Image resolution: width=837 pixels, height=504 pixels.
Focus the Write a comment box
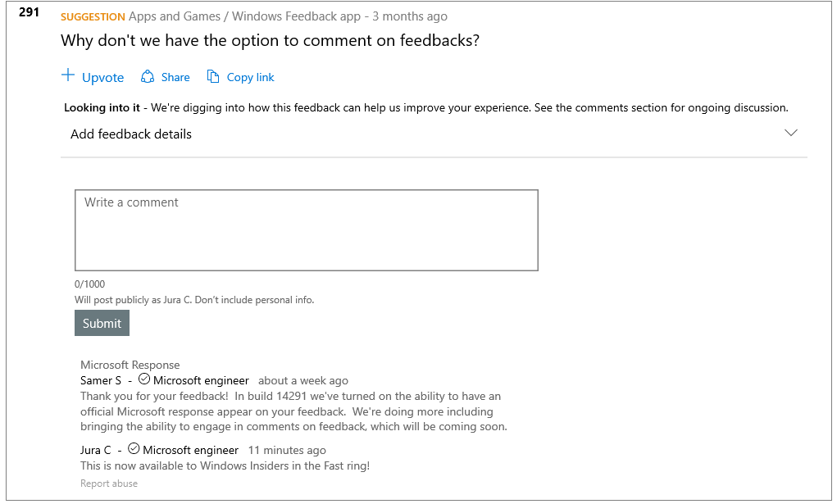pyautogui.click(x=307, y=230)
